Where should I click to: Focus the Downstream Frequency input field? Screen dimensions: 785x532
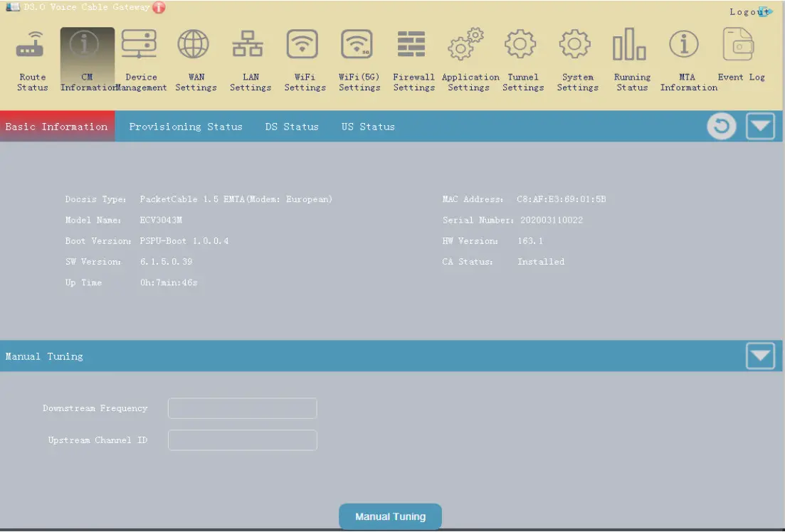point(242,408)
